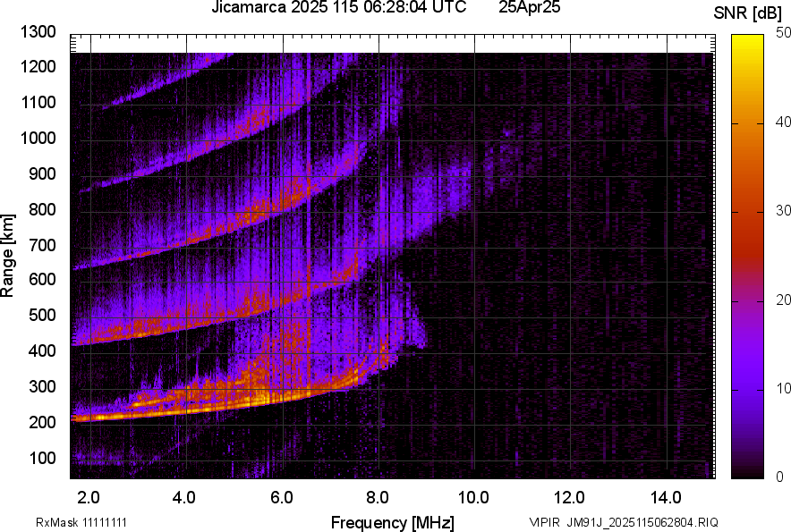Image resolution: width=791 pixels, height=532 pixels.
Task: Click the frequency tick label '6.0'
Action: click(282, 498)
